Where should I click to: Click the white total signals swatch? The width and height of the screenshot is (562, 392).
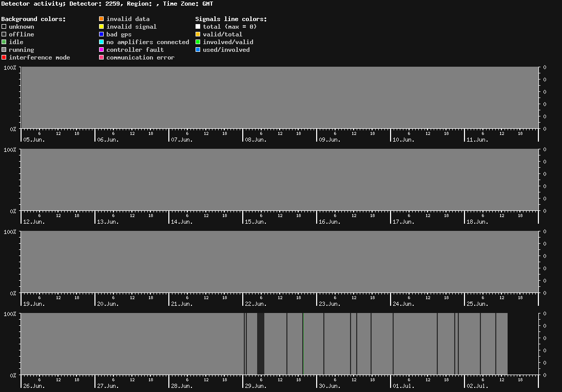click(198, 27)
